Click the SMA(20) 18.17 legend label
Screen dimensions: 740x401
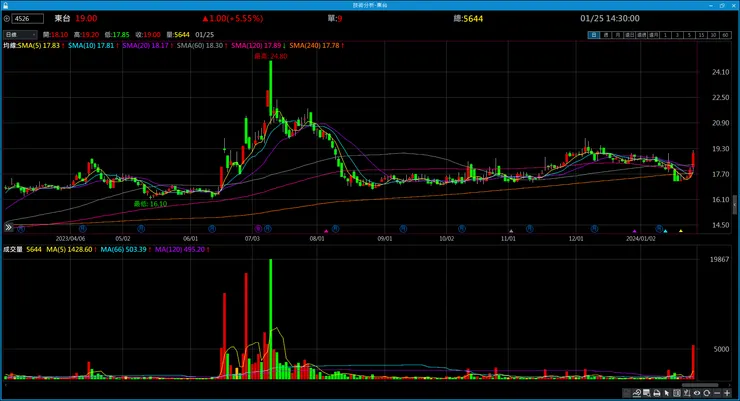coord(146,45)
